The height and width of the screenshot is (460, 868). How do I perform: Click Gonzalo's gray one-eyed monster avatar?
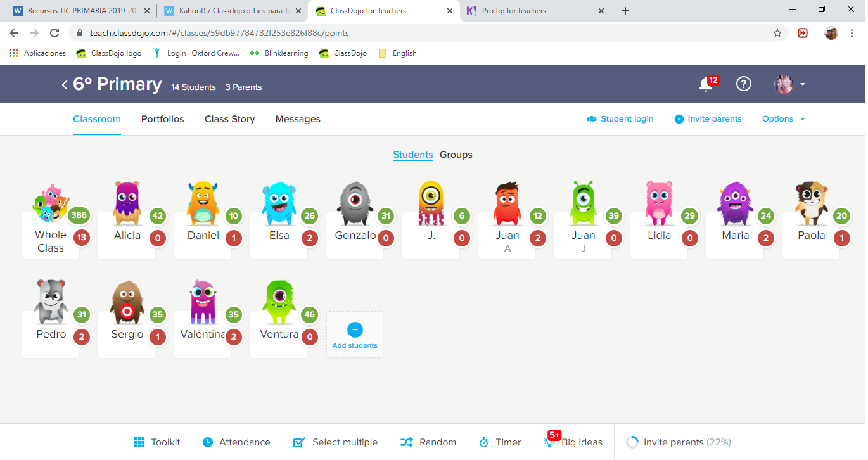tap(355, 204)
